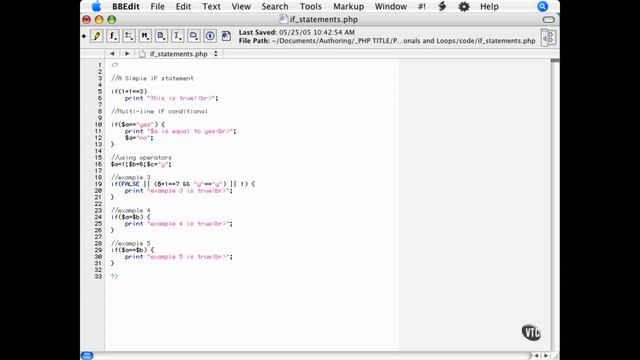Image resolution: width=640 pixels, height=360 pixels.
Task: Open the #! shebang menu
Action: coord(422,7)
